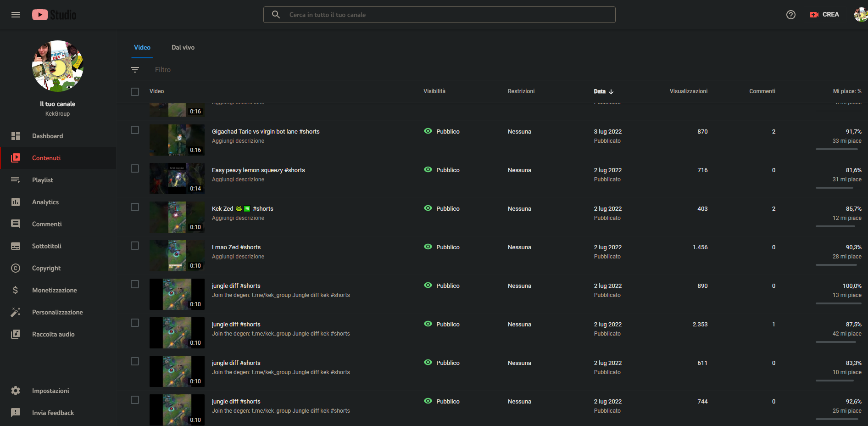This screenshot has width=868, height=426.
Task: Switch to the Video tab
Action: [x=142, y=47]
